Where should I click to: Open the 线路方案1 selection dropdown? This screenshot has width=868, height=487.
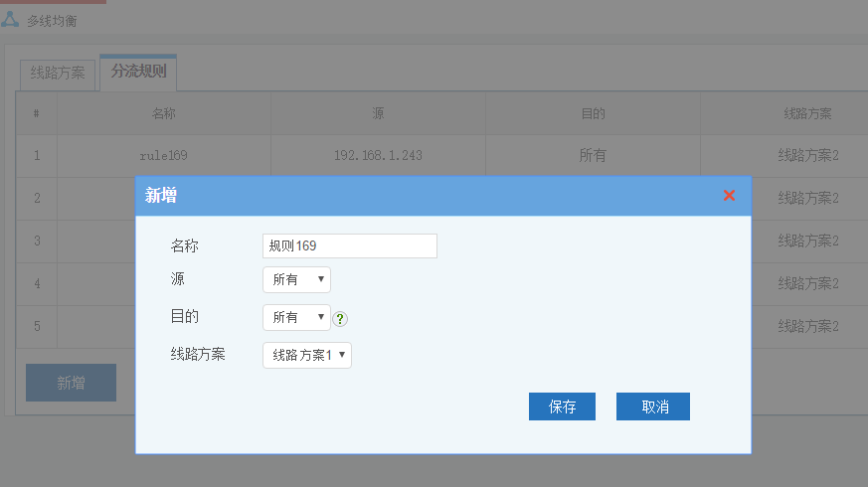click(x=307, y=355)
